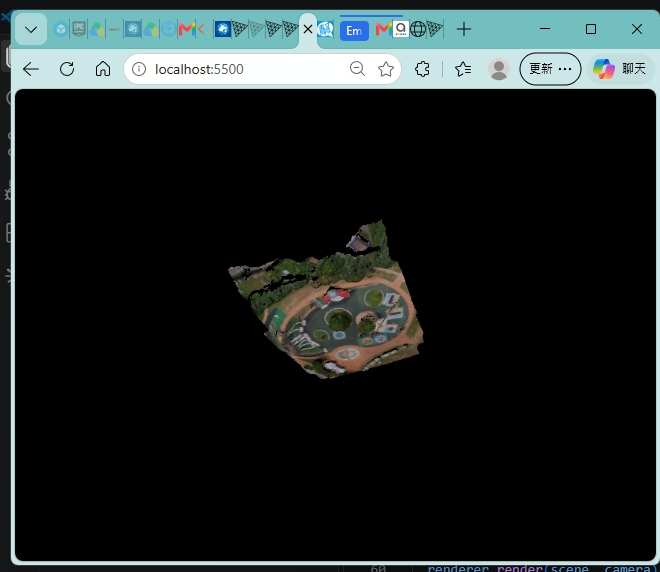Switch to the globe icon tab
660x572 pixels.
tap(418, 29)
